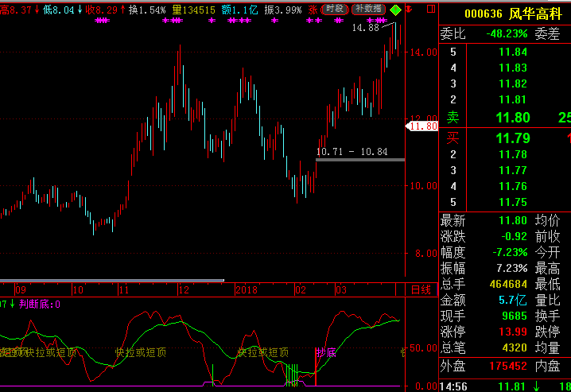Click the 金额 value 5.7亿

click(513, 300)
